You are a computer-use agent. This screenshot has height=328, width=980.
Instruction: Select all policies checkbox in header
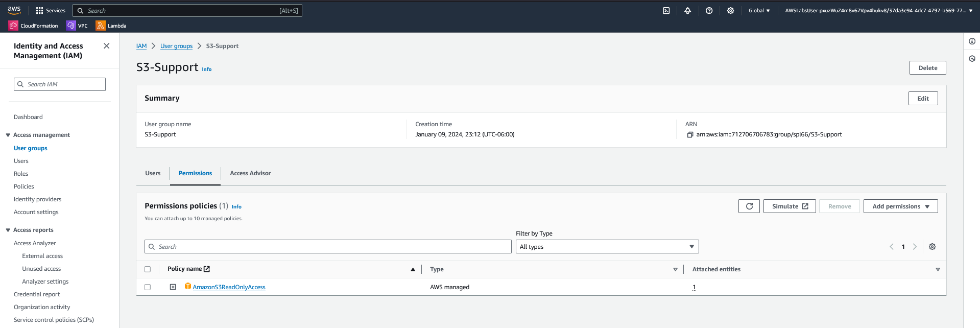(x=148, y=269)
